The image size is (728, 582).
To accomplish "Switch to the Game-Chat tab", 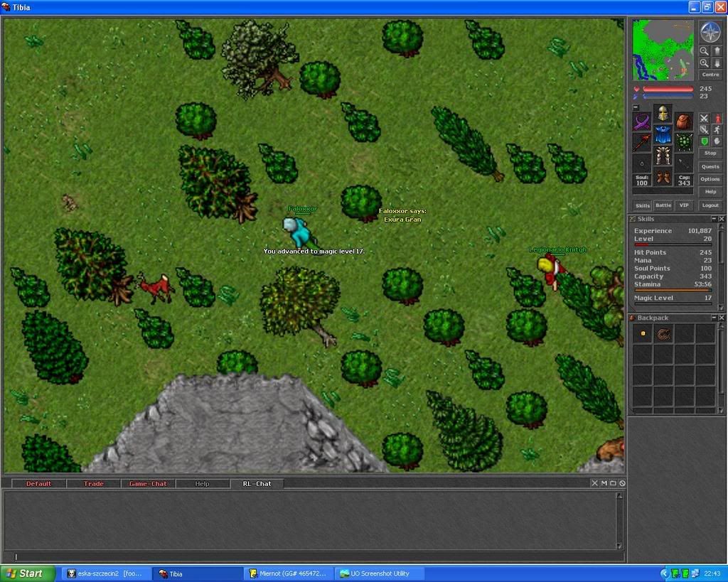I will [148, 484].
